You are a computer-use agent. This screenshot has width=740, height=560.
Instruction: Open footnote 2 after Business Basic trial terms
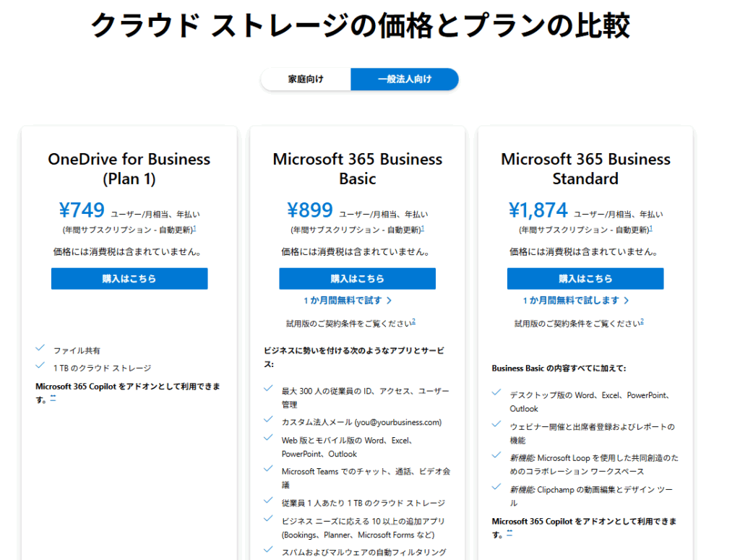pos(414,322)
